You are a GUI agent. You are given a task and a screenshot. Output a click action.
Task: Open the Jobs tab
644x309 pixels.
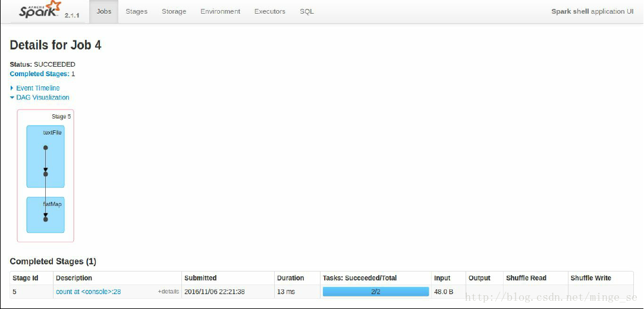click(x=104, y=11)
